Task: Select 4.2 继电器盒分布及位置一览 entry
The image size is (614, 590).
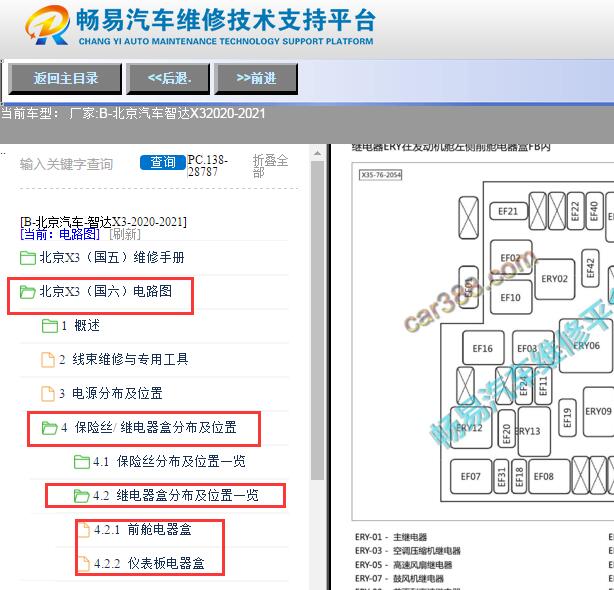Action: (176, 496)
